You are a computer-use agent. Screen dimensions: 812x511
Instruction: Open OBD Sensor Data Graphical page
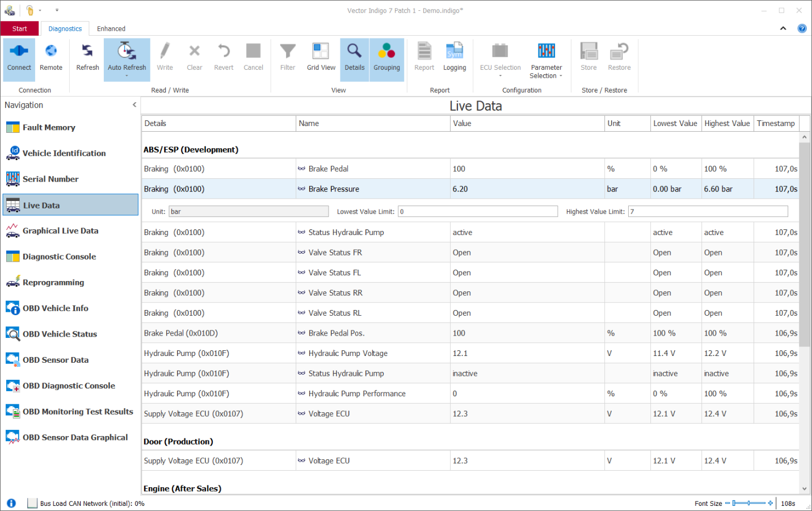coord(70,437)
